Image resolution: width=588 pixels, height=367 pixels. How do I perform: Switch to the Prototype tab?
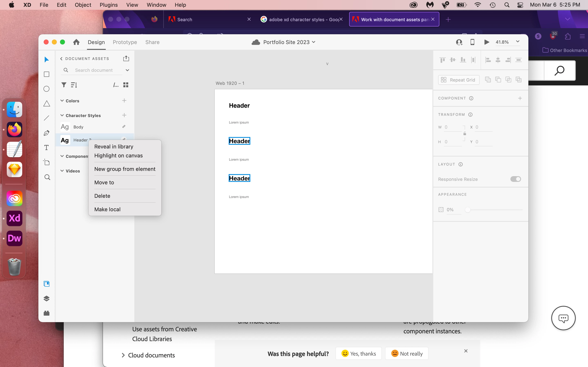click(125, 42)
